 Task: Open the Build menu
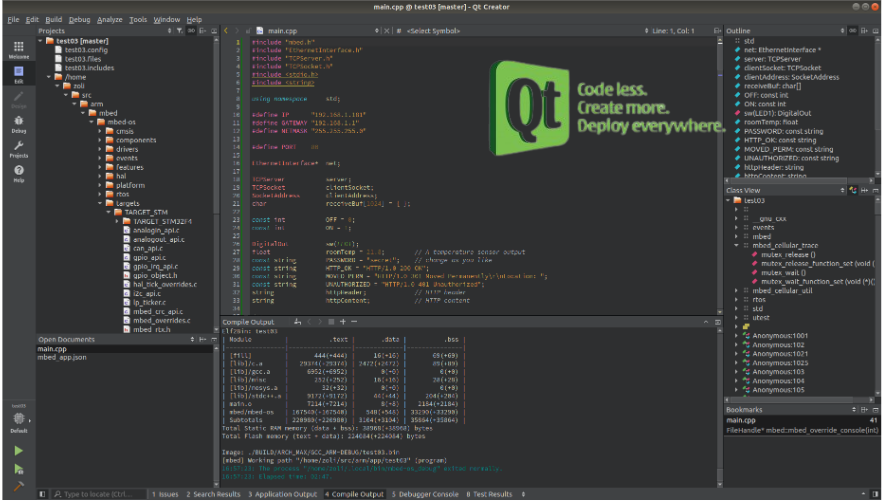click(x=53, y=19)
